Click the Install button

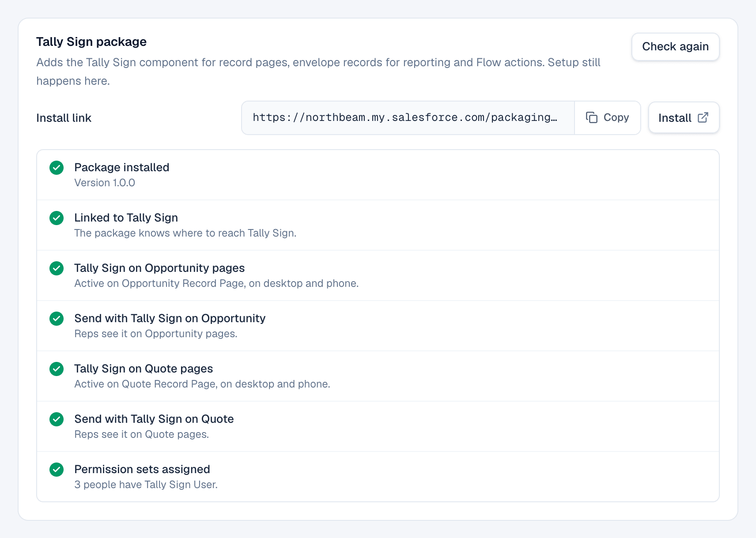coord(684,117)
